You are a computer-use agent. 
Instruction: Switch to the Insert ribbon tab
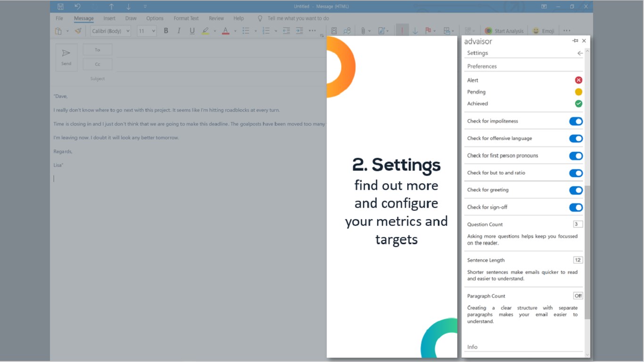(x=109, y=18)
